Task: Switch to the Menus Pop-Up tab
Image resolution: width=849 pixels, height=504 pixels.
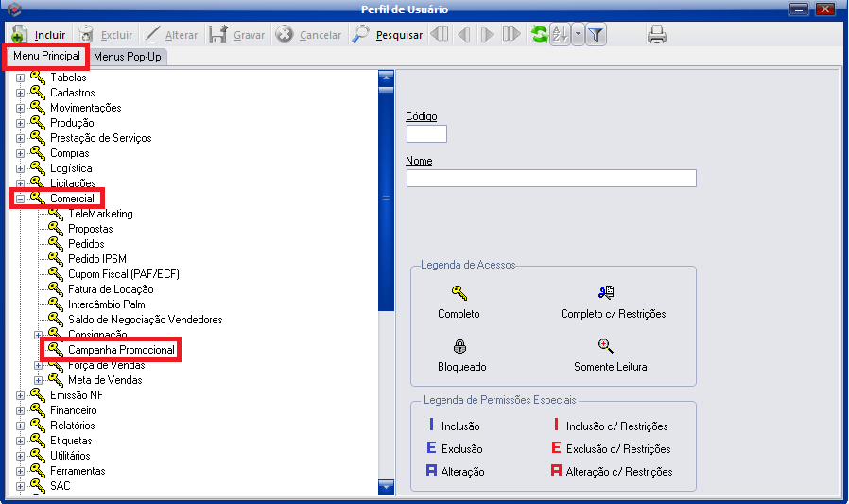Action: [128, 57]
